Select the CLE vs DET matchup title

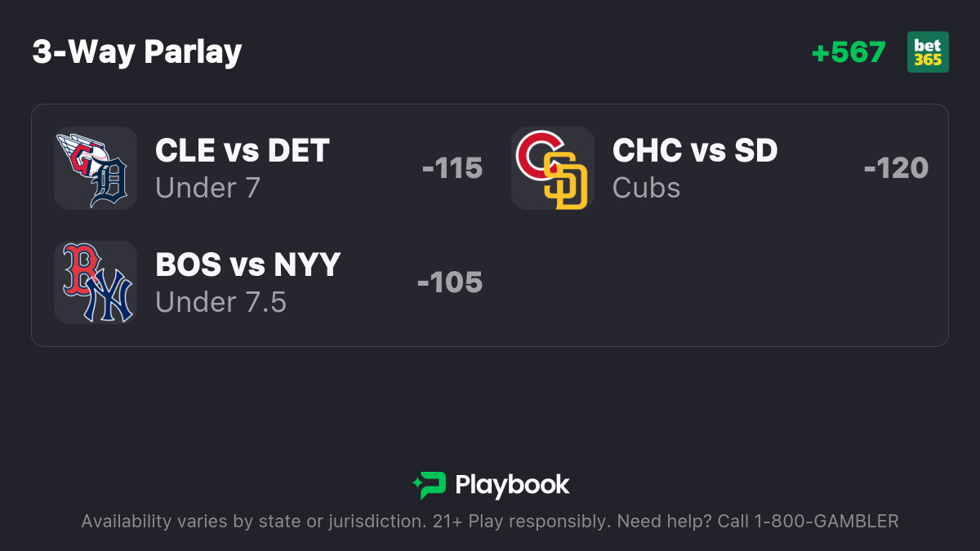pos(242,151)
